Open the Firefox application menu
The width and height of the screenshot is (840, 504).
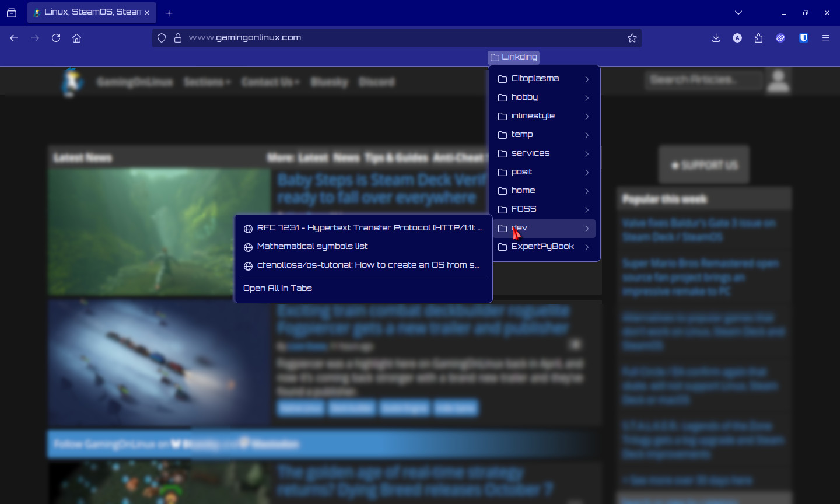(x=826, y=38)
